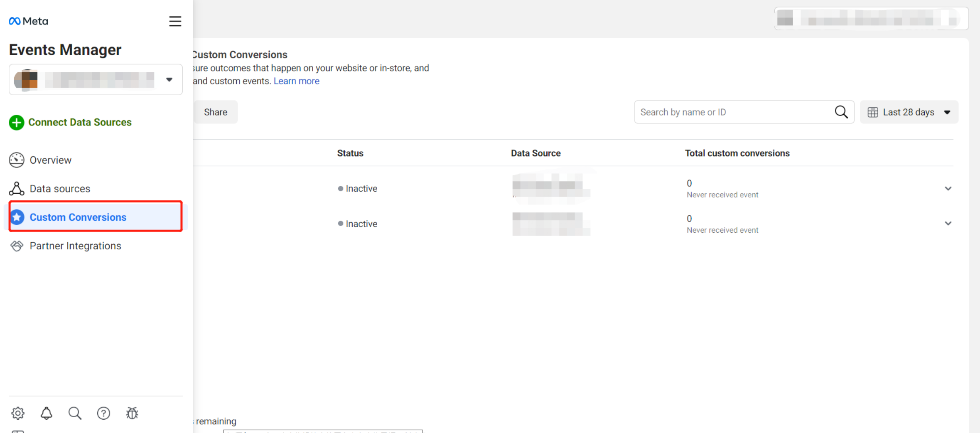Collapse sidebar with hamburger menu icon

(175, 21)
